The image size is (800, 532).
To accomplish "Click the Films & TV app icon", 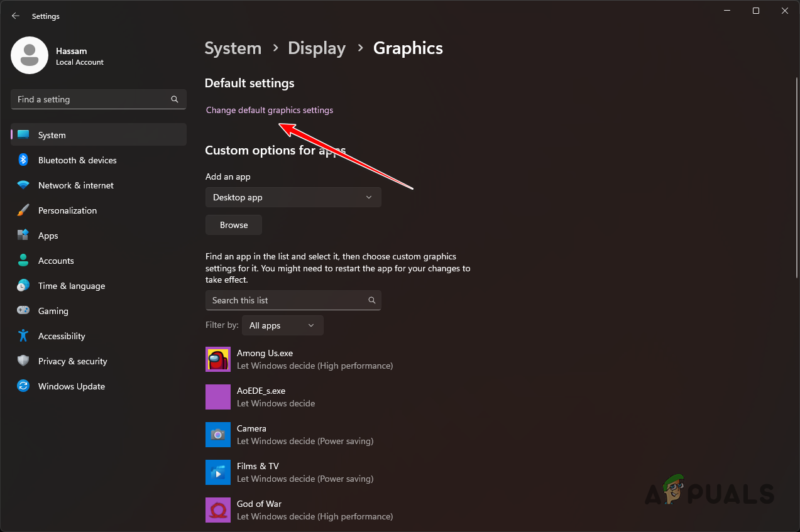I will tap(217, 472).
